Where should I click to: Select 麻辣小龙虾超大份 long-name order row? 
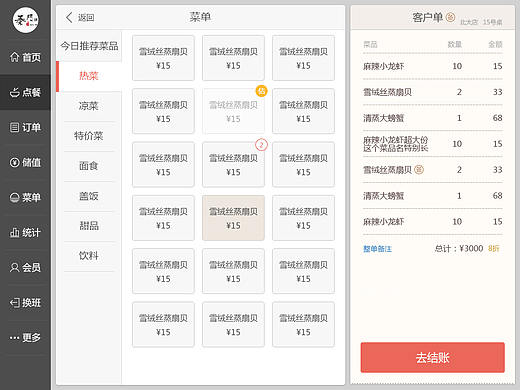(x=433, y=144)
